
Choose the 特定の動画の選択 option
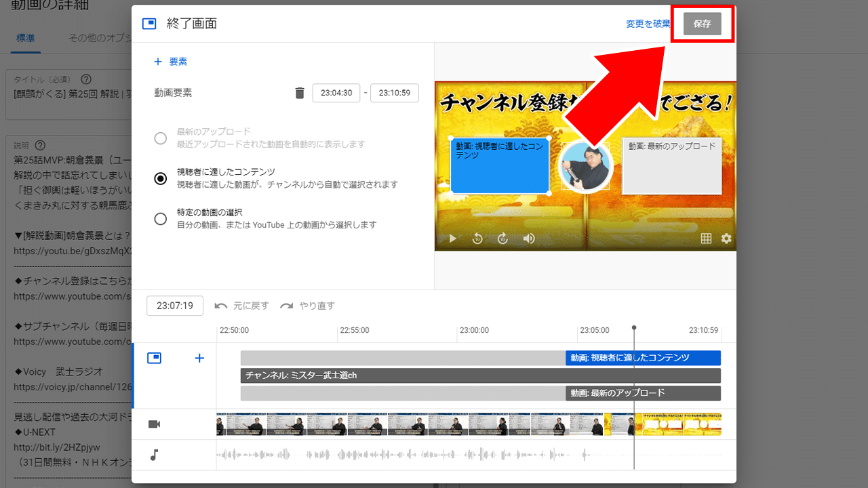pyautogui.click(x=161, y=218)
